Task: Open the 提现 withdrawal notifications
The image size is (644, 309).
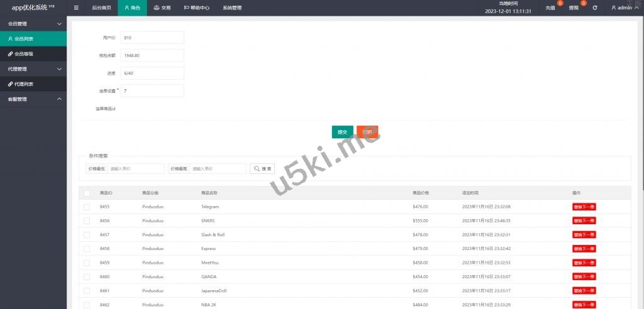Action: point(574,8)
